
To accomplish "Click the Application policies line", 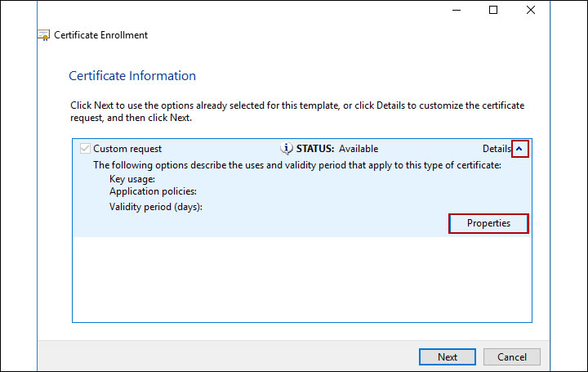I will (x=153, y=191).
